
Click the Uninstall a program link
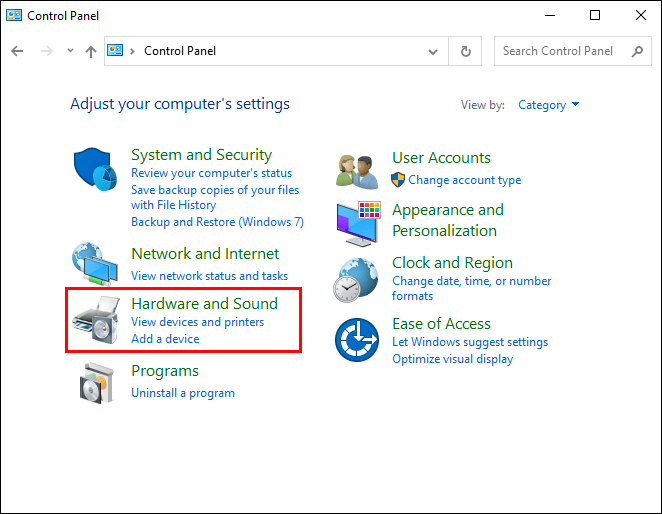click(183, 393)
